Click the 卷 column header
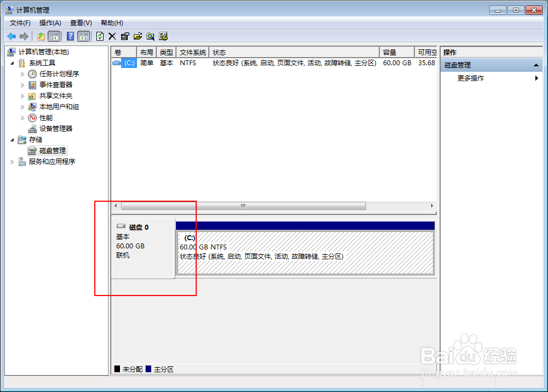 coord(124,53)
